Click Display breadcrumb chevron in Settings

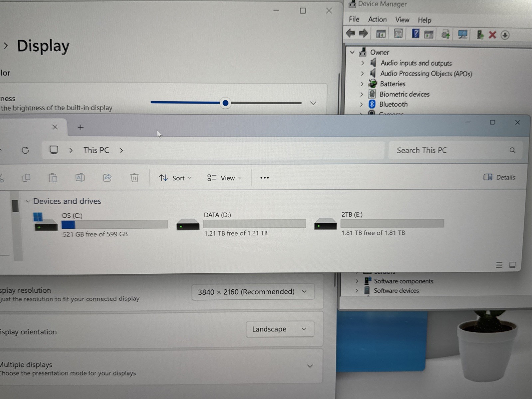[x=6, y=46]
